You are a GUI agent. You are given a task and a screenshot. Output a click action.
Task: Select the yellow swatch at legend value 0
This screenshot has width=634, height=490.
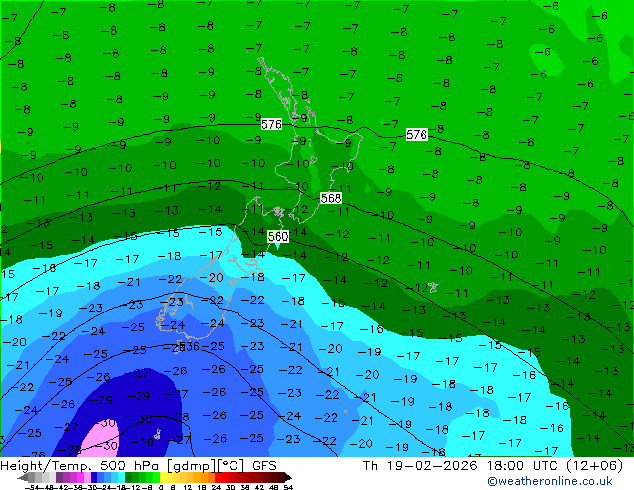(163, 477)
